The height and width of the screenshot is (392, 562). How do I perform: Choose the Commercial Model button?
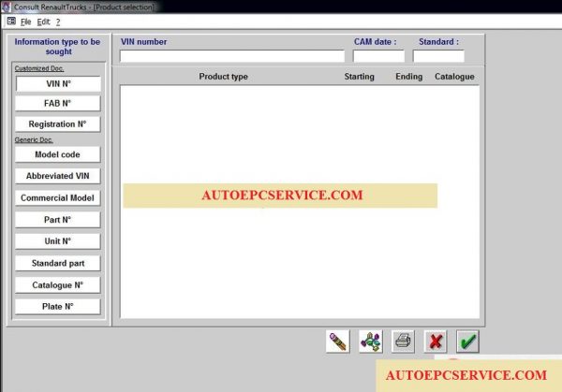[x=58, y=198]
